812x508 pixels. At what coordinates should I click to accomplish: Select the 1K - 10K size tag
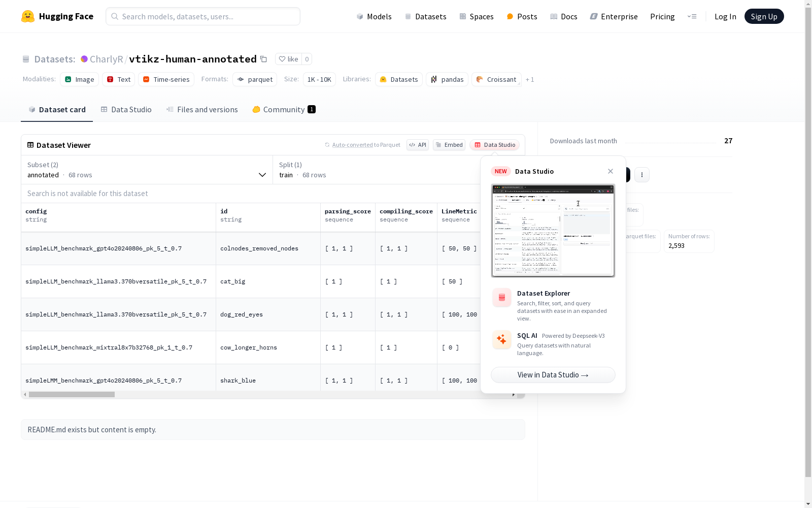tap(319, 79)
